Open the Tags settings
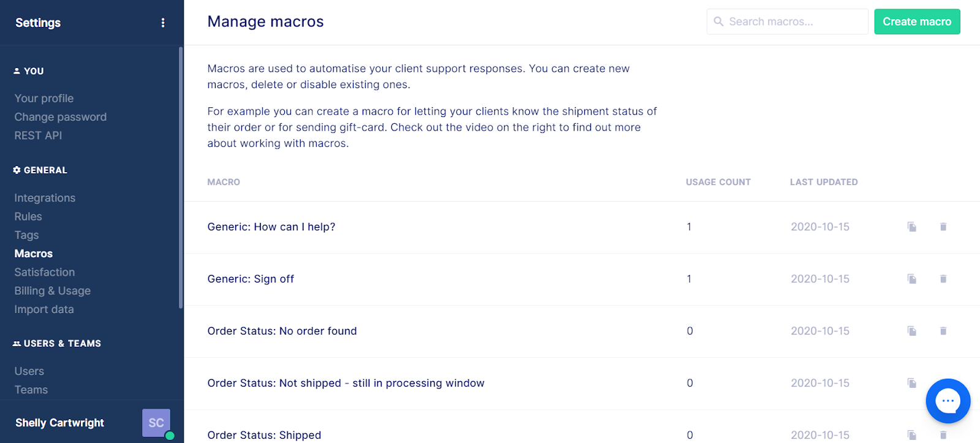This screenshot has height=443, width=980. click(x=26, y=235)
